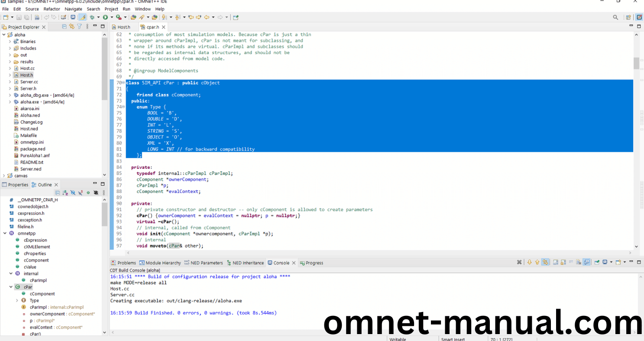Click the Pin Console icon
Viewport: 644px width, 341px height.
click(597, 262)
